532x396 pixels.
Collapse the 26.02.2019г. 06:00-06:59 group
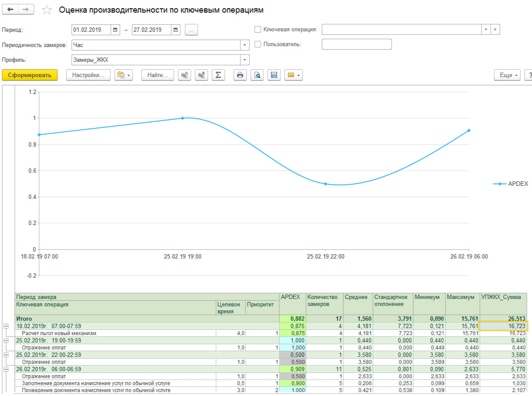pos(6,369)
